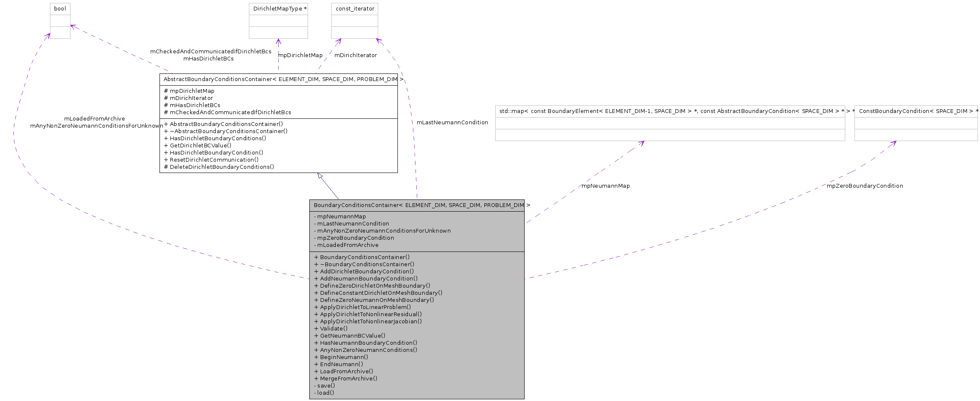
Task: Select the ApplyDirichletToNonlinearJacobian() method
Action: pos(368,322)
